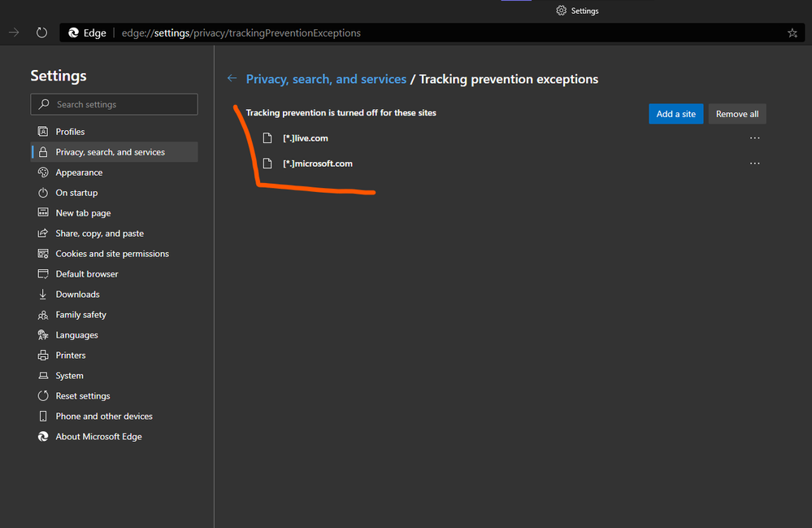Click the Profiles icon in the sidebar
Image resolution: width=812 pixels, height=528 pixels.
pos(43,132)
